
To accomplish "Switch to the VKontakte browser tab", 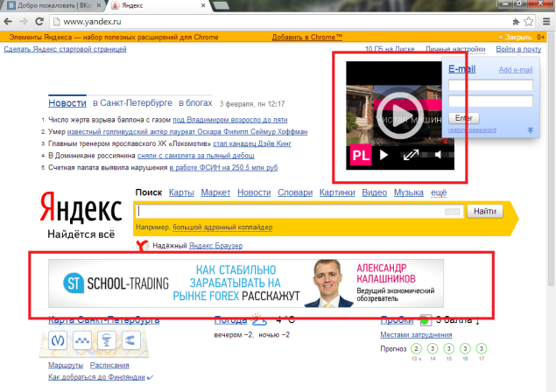I will coord(53,5).
